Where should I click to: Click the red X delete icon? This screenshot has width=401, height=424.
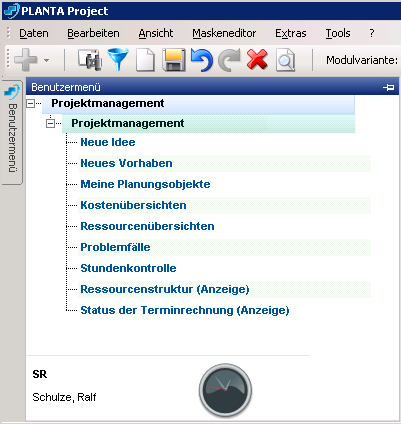(257, 59)
